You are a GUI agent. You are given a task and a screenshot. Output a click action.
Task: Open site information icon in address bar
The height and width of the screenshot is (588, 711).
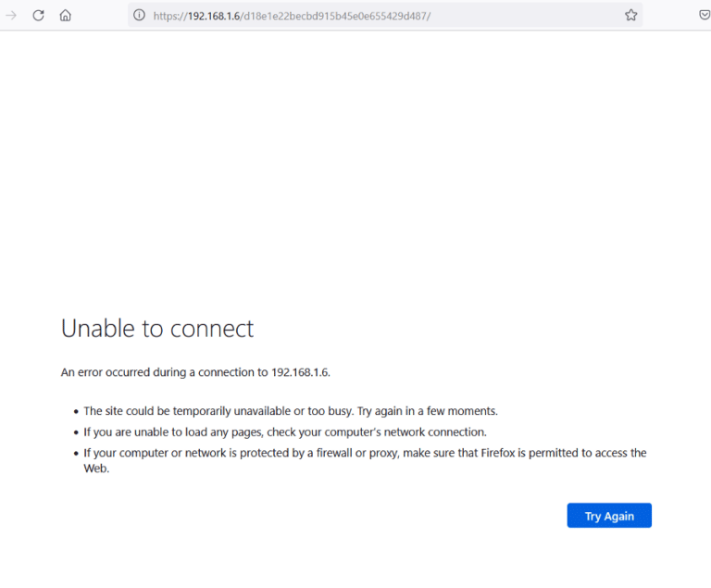click(x=139, y=15)
